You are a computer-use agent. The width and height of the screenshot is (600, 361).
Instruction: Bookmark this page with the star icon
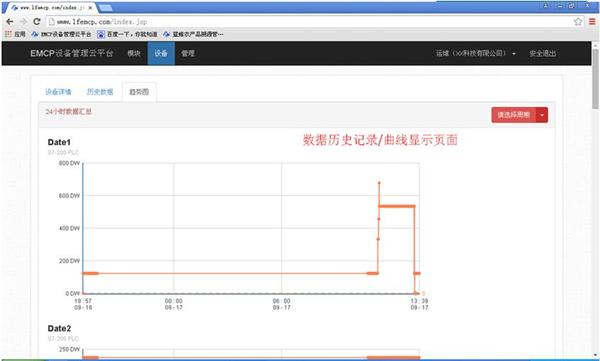578,22
